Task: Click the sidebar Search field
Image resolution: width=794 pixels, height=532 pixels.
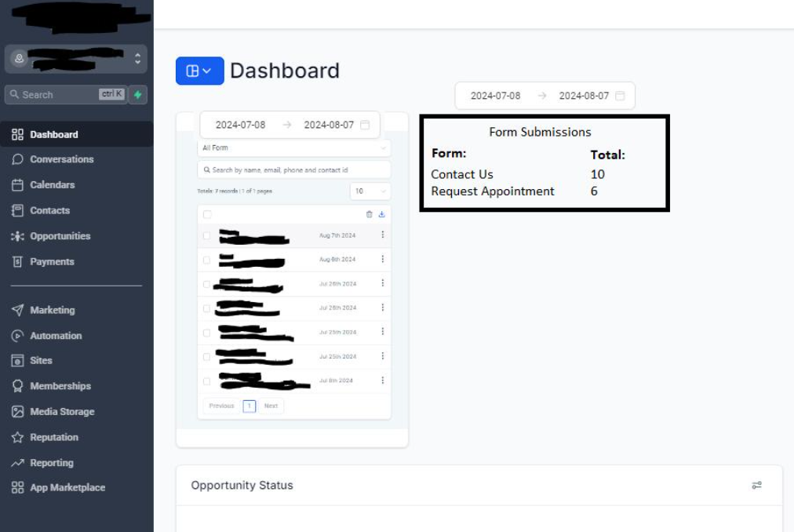Action: tap(65, 95)
